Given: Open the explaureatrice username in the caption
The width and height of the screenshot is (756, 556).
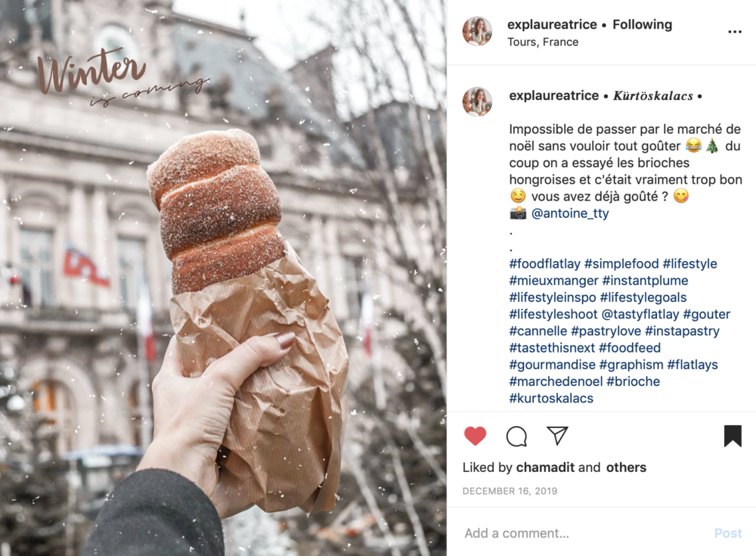Looking at the screenshot, I should [x=553, y=95].
